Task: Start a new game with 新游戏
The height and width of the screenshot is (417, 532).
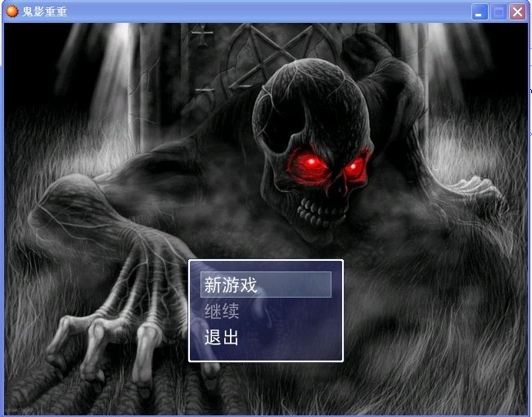Action: click(x=266, y=285)
